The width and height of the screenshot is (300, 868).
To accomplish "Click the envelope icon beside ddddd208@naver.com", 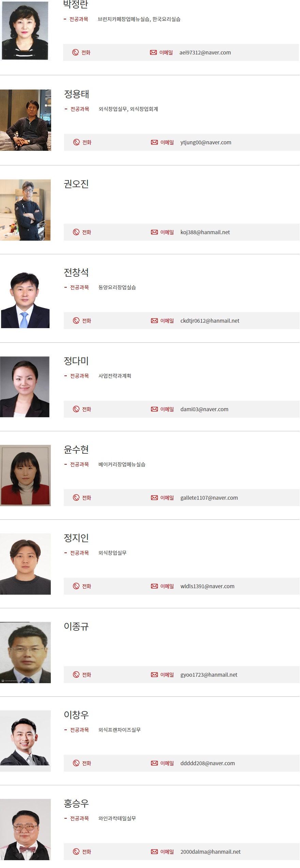I will tap(154, 763).
